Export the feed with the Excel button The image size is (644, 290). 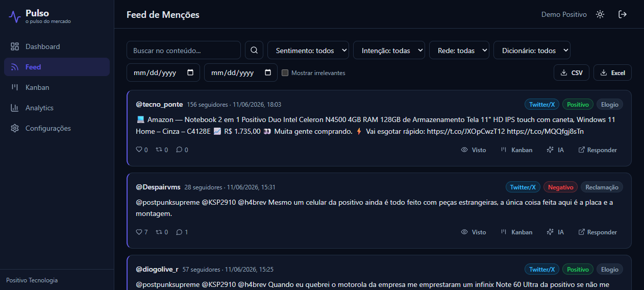[612, 72]
